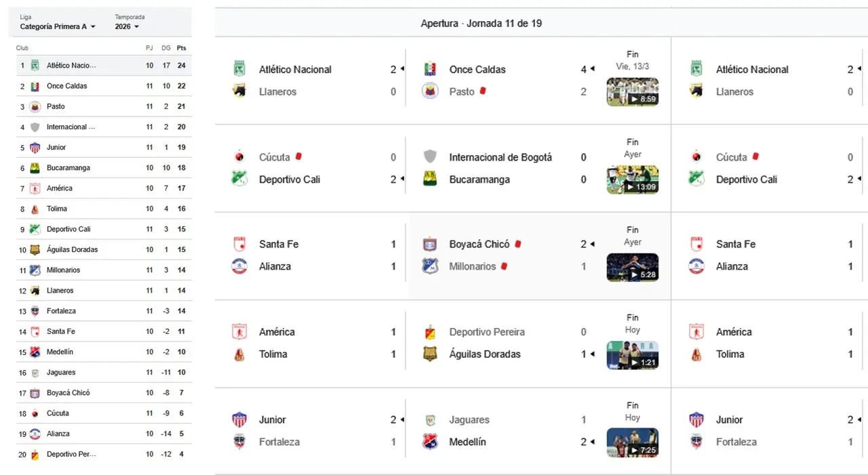This screenshot has width=868, height=475.
Task: Click the DG column header
Action: click(x=166, y=48)
